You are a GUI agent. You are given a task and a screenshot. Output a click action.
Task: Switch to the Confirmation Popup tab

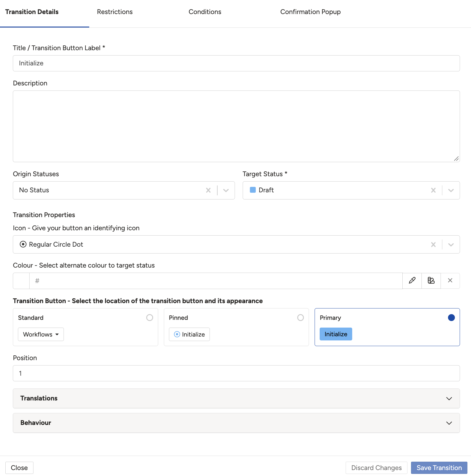coord(310,12)
